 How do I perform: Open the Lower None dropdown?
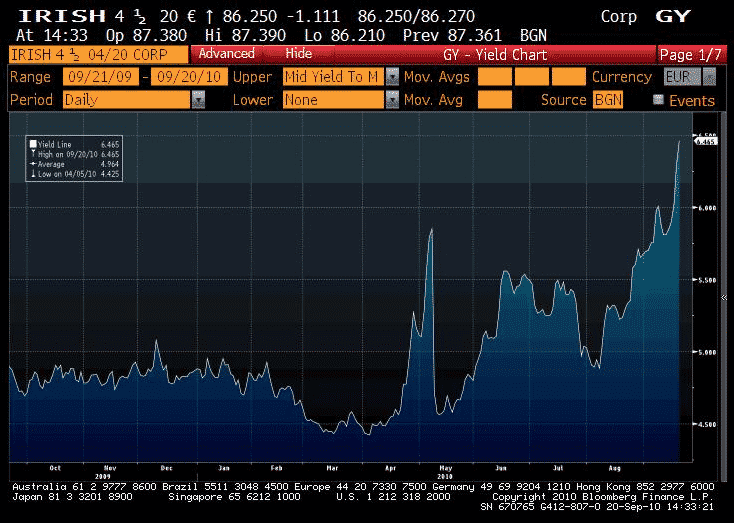[x=392, y=100]
